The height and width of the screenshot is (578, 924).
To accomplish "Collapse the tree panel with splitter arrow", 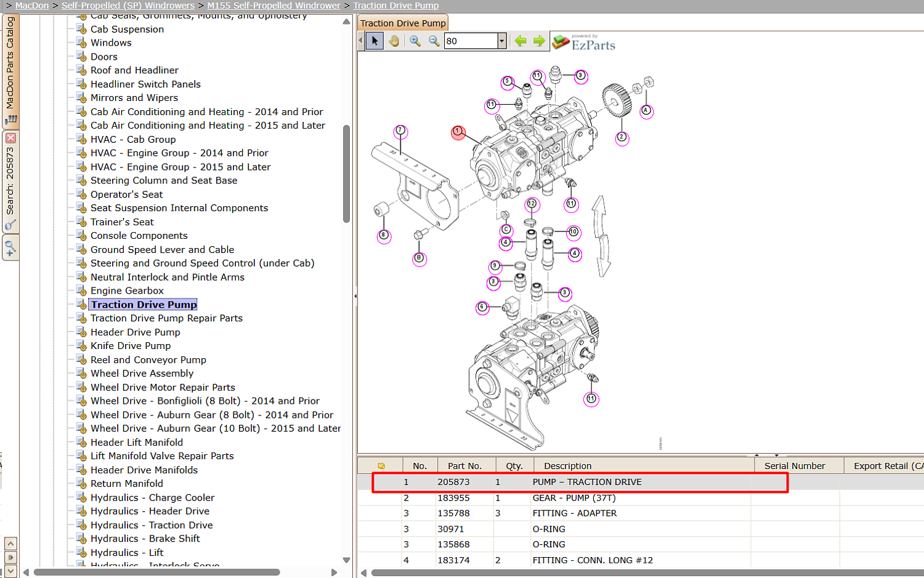I will pos(355,296).
